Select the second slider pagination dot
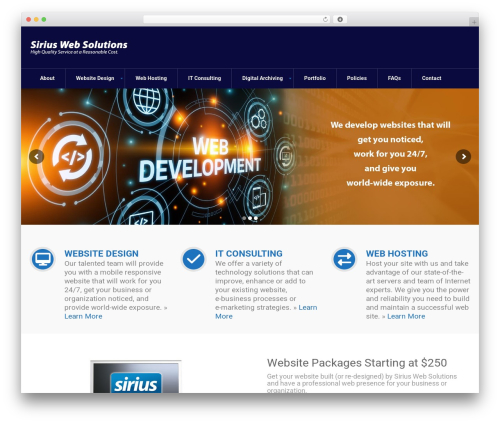This screenshot has height=423, width=500. point(250,218)
